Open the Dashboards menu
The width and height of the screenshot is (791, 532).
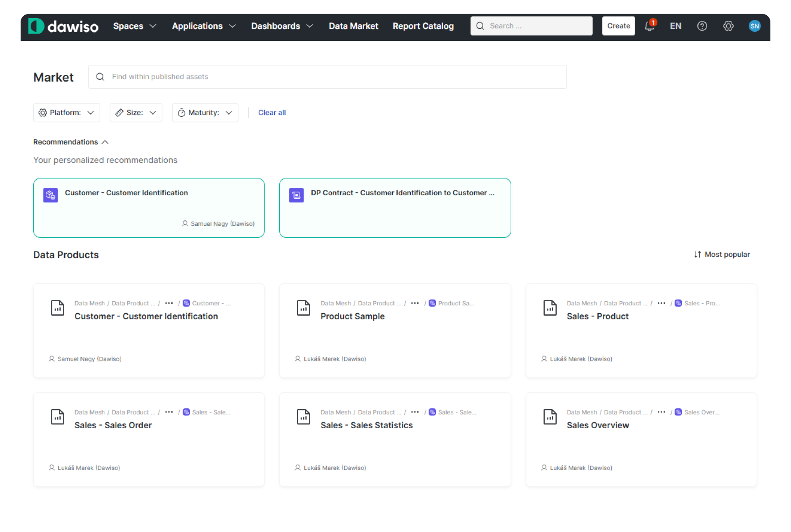(282, 26)
